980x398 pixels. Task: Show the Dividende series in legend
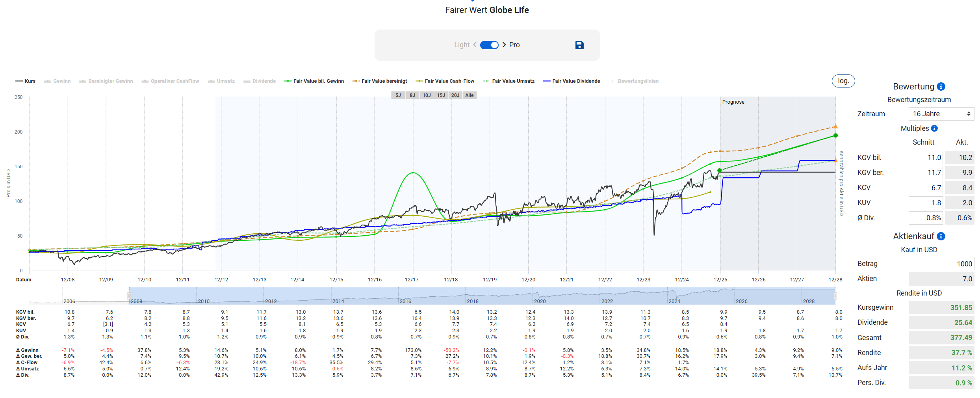260,81
